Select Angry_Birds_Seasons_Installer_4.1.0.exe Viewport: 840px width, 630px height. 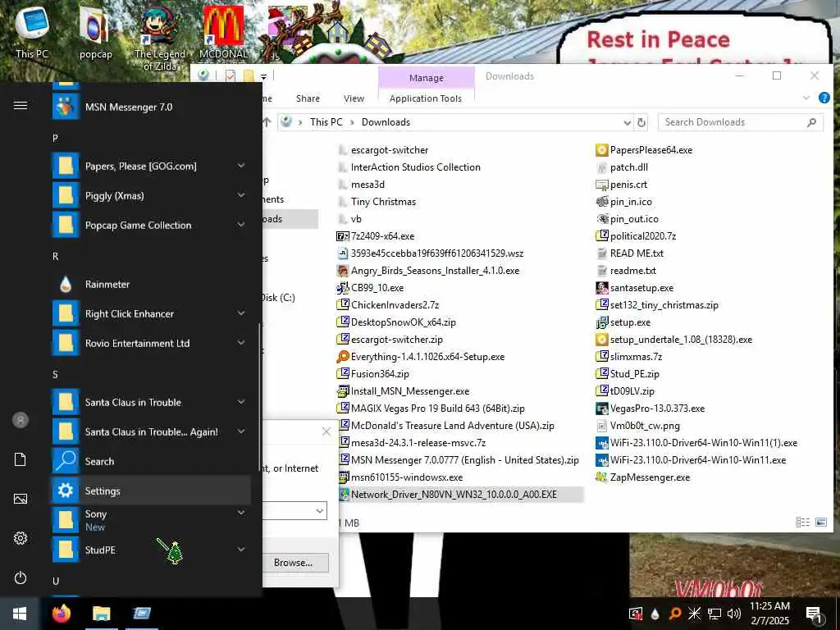[428, 271]
